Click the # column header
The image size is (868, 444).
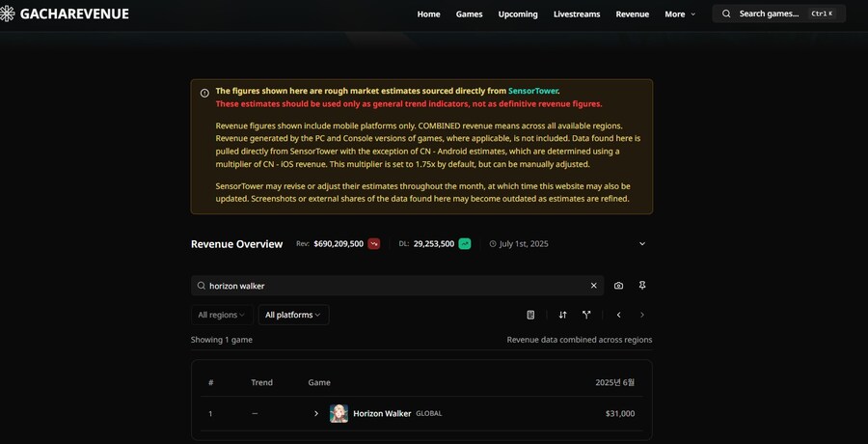(x=211, y=382)
